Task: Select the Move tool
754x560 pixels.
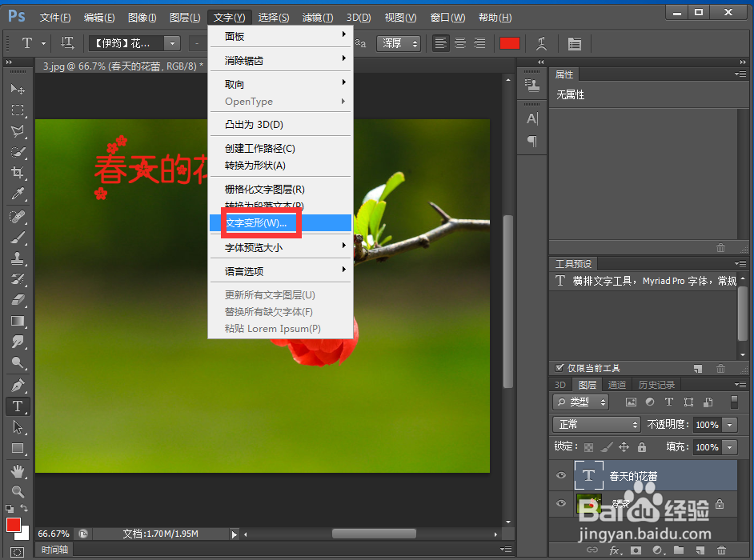Action: pyautogui.click(x=18, y=89)
